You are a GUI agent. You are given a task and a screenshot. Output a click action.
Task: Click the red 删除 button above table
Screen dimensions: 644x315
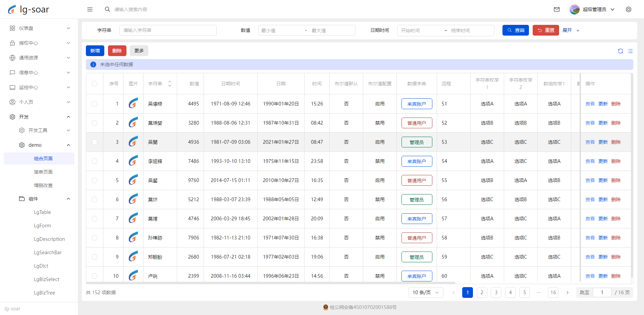pyautogui.click(x=117, y=51)
